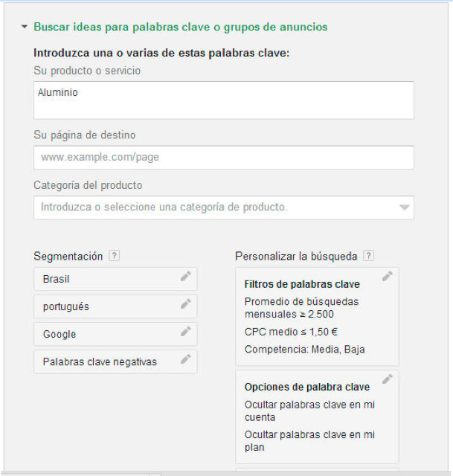The height and width of the screenshot is (476, 453).
Task: Click the pencil icon in the Google row
Action: click(x=185, y=332)
